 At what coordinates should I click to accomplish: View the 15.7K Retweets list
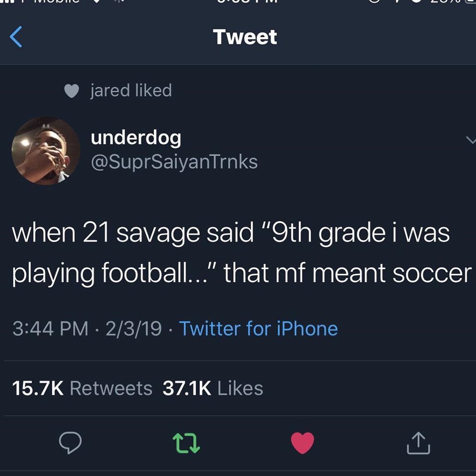[82, 388]
